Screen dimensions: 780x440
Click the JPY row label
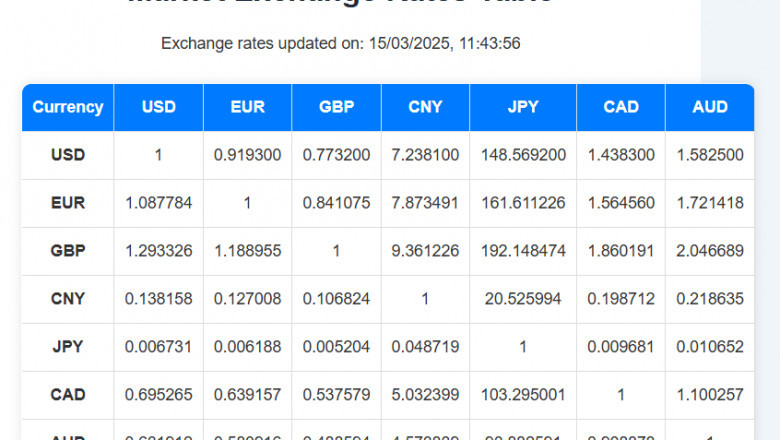[68, 347]
